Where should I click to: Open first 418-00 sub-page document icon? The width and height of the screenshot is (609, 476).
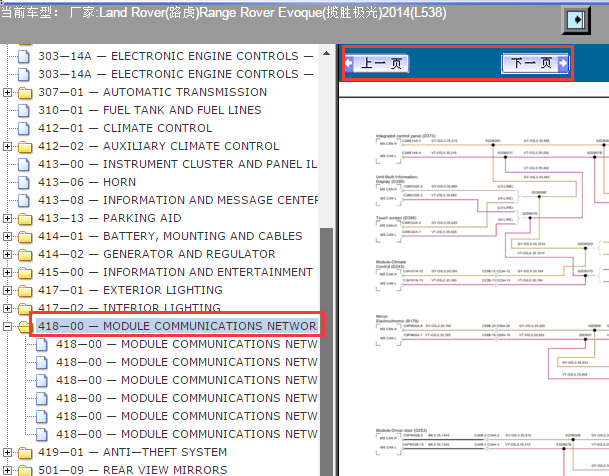tap(42, 345)
